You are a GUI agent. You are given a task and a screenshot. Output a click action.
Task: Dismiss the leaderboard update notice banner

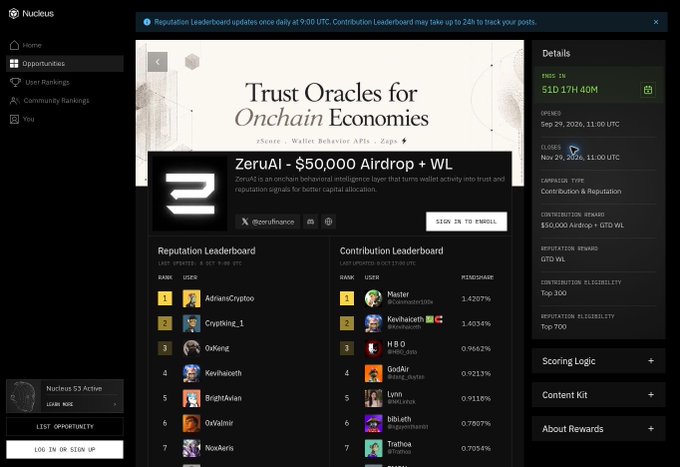tap(656, 22)
